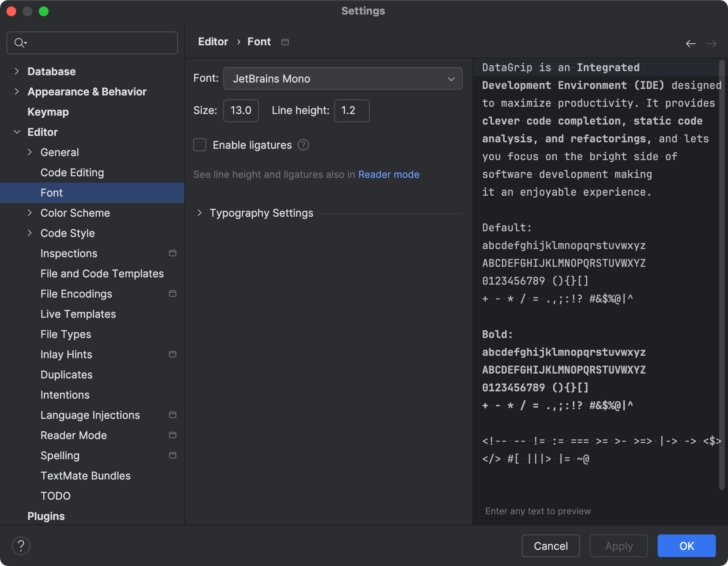Open the Code Editing settings page

(x=72, y=172)
